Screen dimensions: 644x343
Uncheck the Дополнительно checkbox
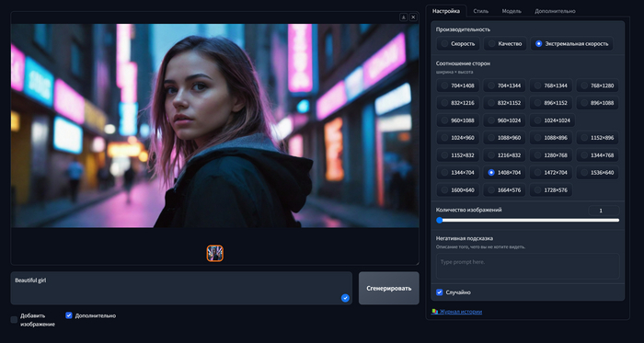pos(69,315)
